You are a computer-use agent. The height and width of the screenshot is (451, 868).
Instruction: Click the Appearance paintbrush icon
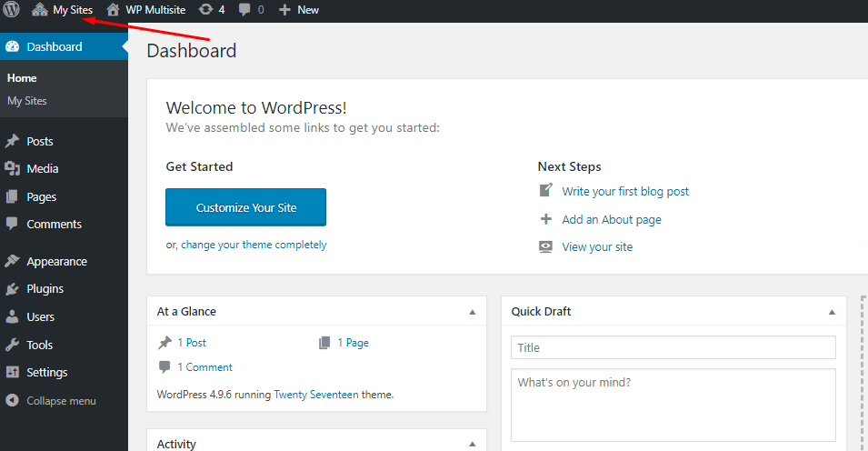pyautogui.click(x=12, y=261)
